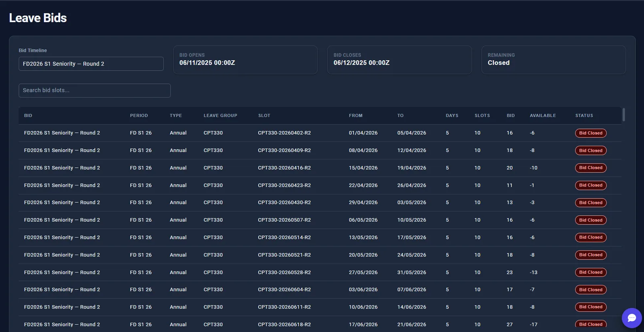644x332 pixels.
Task: Sort by the TYPE column header
Action: pyautogui.click(x=176, y=115)
